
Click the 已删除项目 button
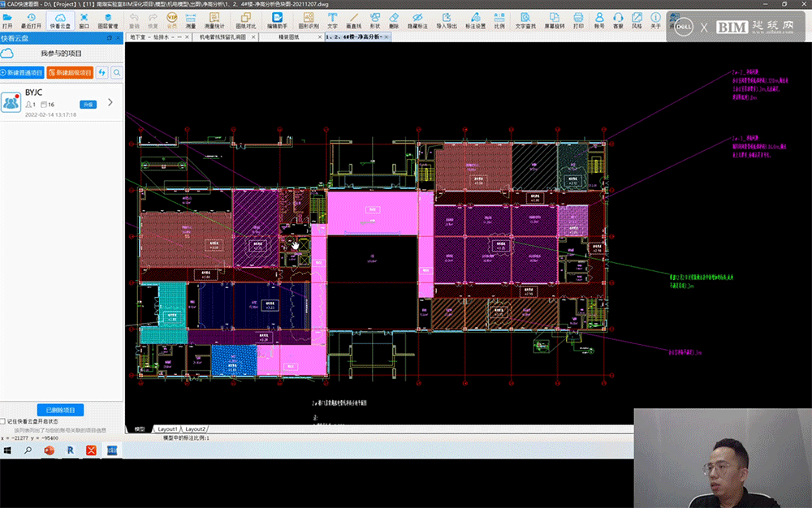[60, 410]
